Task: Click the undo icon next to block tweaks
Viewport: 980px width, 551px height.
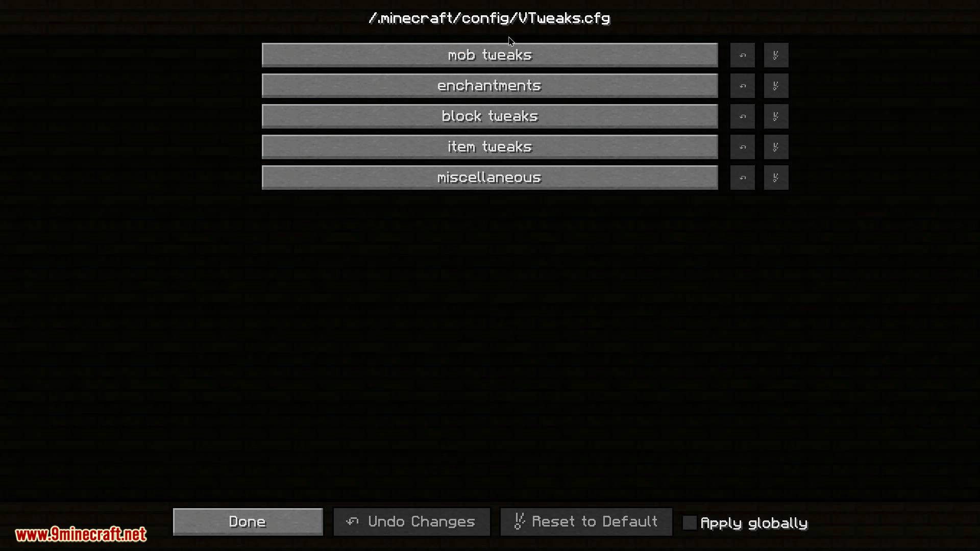Action: [x=743, y=116]
